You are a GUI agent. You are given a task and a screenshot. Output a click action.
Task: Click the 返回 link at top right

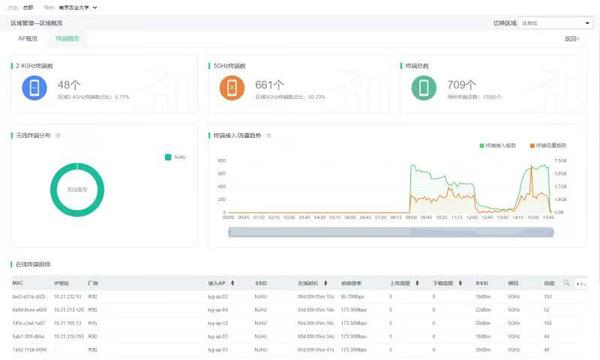coord(572,39)
